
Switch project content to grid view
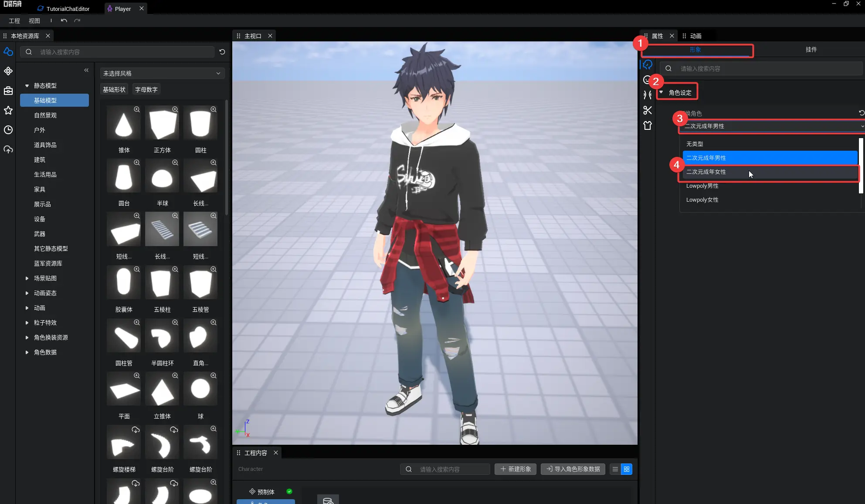(627, 469)
